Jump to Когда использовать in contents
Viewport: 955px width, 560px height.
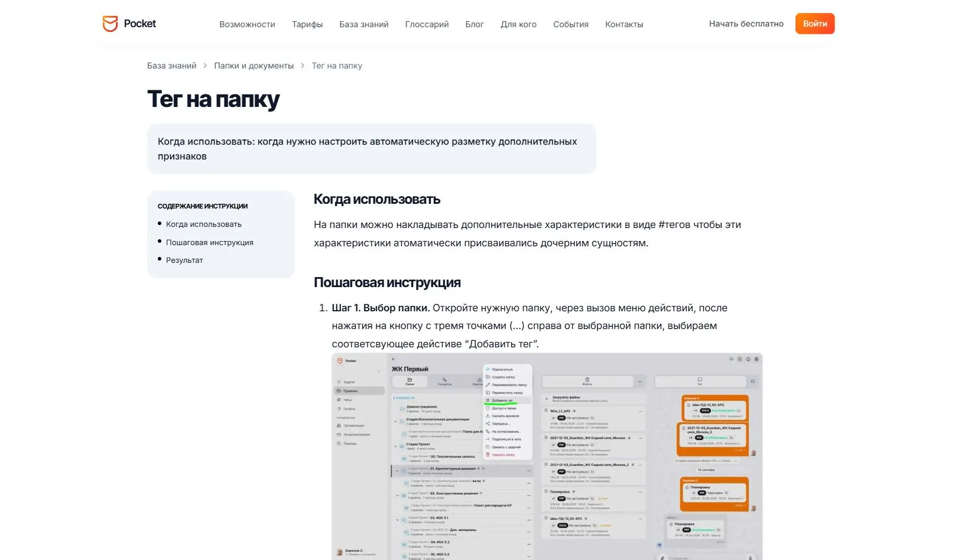[x=204, y=224]
